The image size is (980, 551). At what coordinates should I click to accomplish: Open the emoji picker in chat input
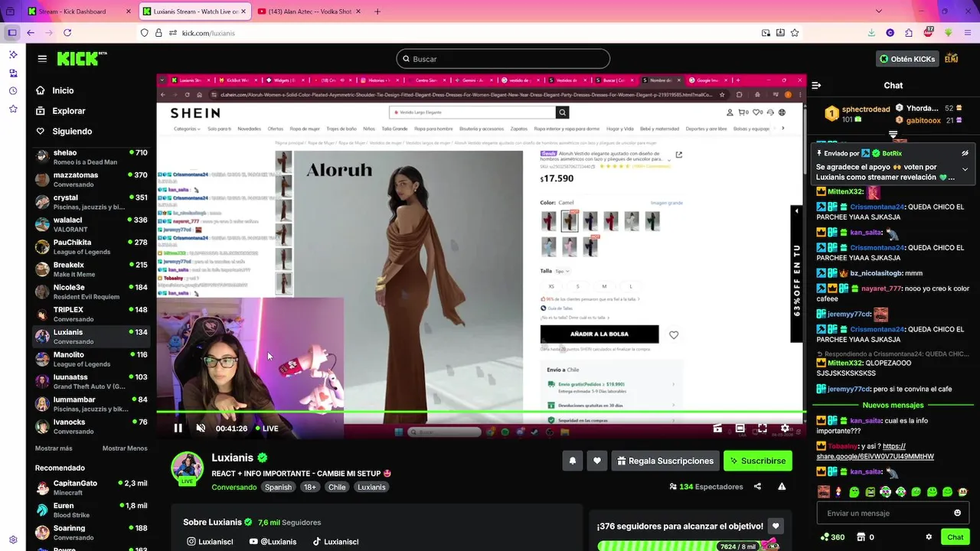(957, 513)
